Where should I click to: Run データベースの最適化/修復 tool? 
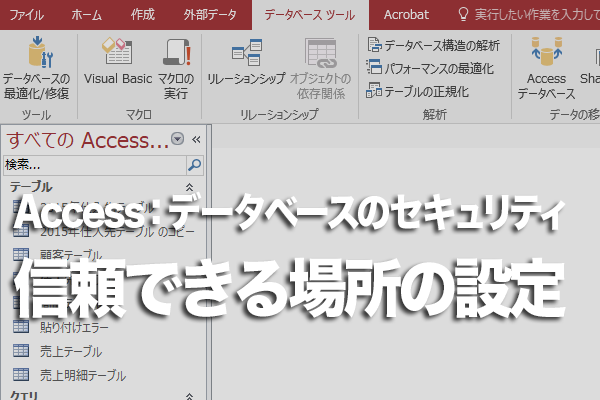point(36,68)
